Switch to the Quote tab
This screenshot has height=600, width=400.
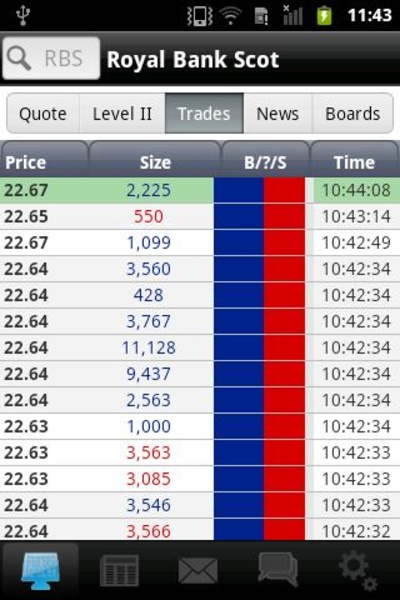click(43, 114)
